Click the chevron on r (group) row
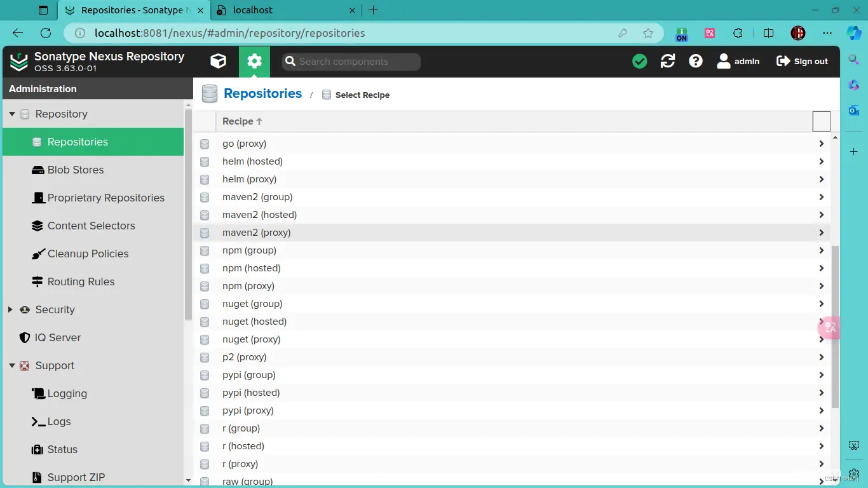Screen dimensions: 868x488 [x=821, y=428]
